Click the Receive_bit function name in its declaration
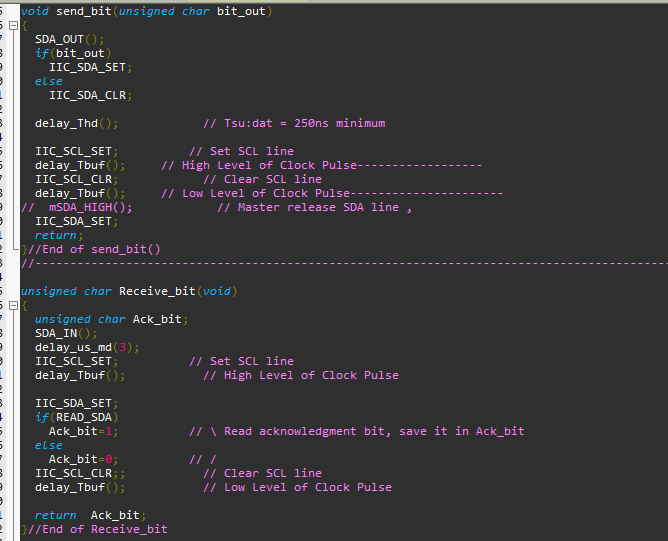This screenshot has width=668, height=541. coord(157,291)
